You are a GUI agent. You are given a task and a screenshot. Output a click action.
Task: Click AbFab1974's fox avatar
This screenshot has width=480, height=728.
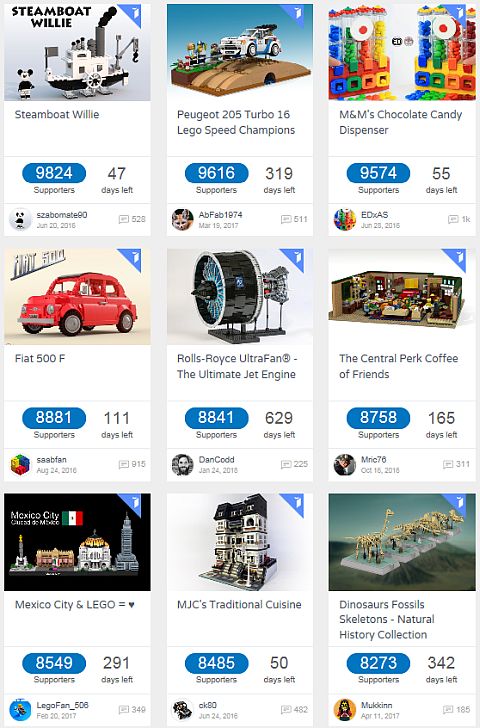pyautogui.click(x=182, y=219)
